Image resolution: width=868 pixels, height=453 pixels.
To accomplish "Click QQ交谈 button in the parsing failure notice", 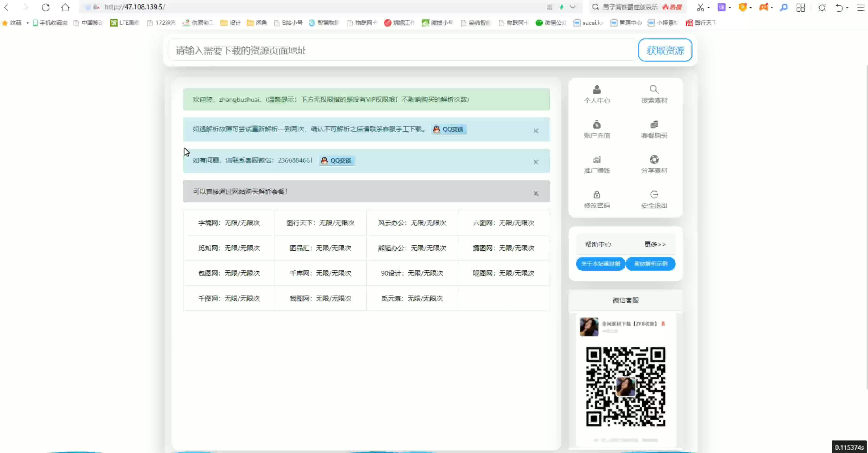I will click(448, 129).
